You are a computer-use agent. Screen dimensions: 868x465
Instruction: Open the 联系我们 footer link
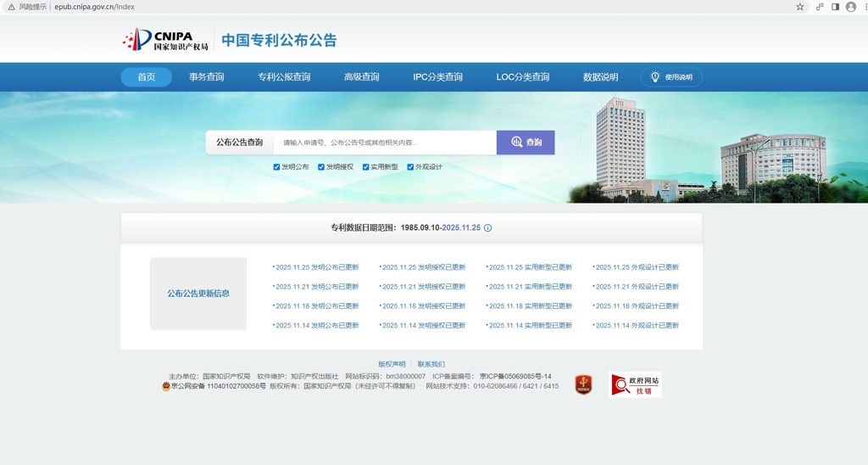point(431,364)
